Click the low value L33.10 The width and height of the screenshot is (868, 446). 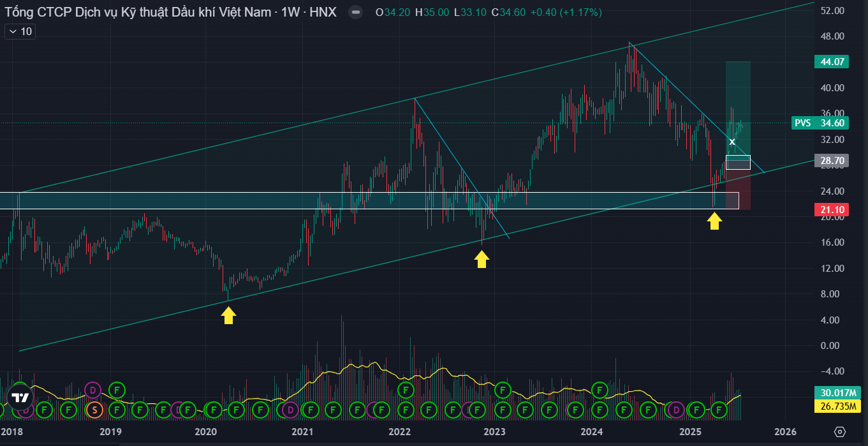point(470,12)
